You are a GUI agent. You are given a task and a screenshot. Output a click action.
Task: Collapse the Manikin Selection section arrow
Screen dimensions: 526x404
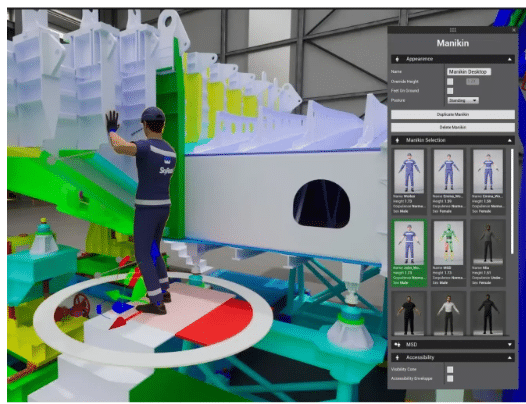point(510,140)
